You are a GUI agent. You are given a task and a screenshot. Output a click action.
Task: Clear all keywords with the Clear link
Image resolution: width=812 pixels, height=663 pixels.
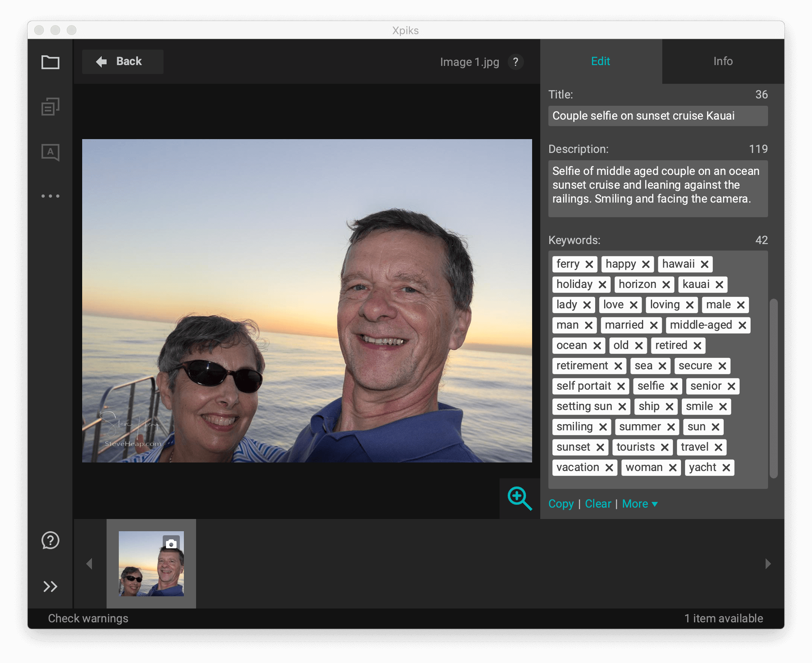(x=598, y=504)
